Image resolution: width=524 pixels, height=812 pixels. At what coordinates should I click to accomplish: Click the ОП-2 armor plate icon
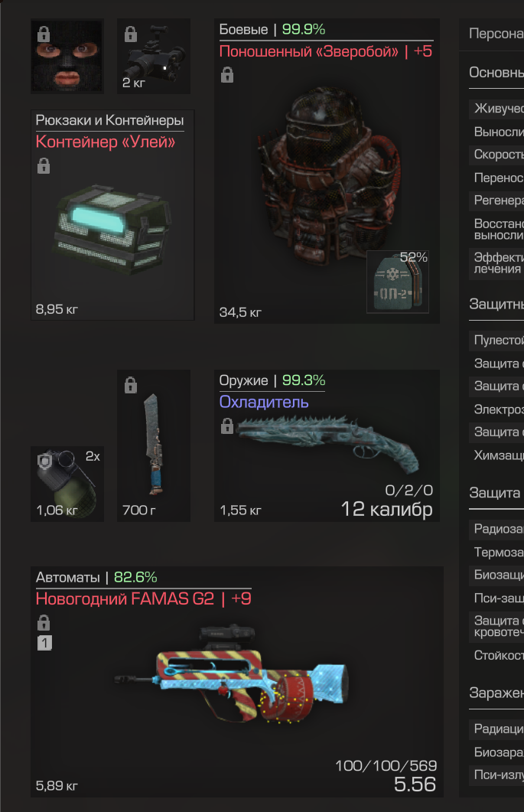pos(398,282)
